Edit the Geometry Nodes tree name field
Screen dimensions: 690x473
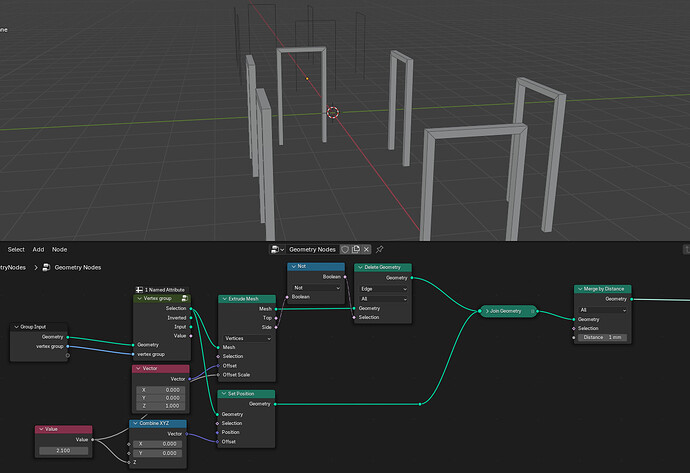click(312, 249)
